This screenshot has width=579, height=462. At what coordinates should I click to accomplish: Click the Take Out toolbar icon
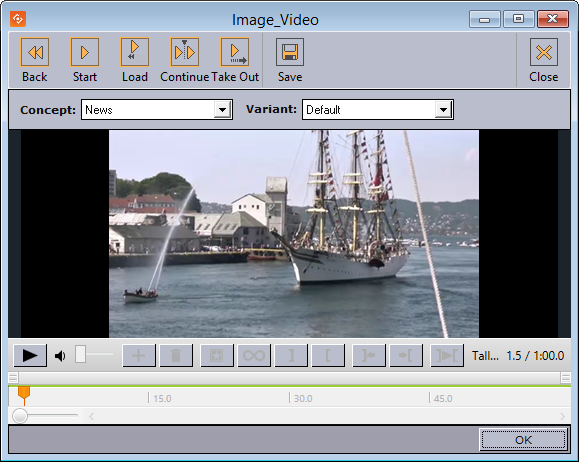tap(235, 52)
